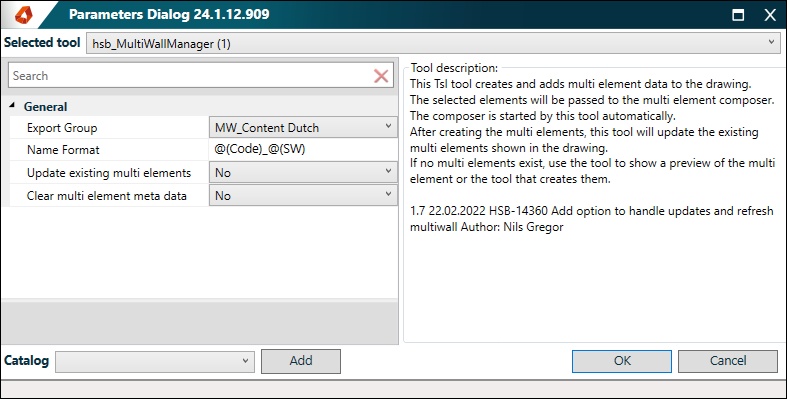The image size is (787, 399).
Task: Select the Export Group label
Action: coord(62,128)
